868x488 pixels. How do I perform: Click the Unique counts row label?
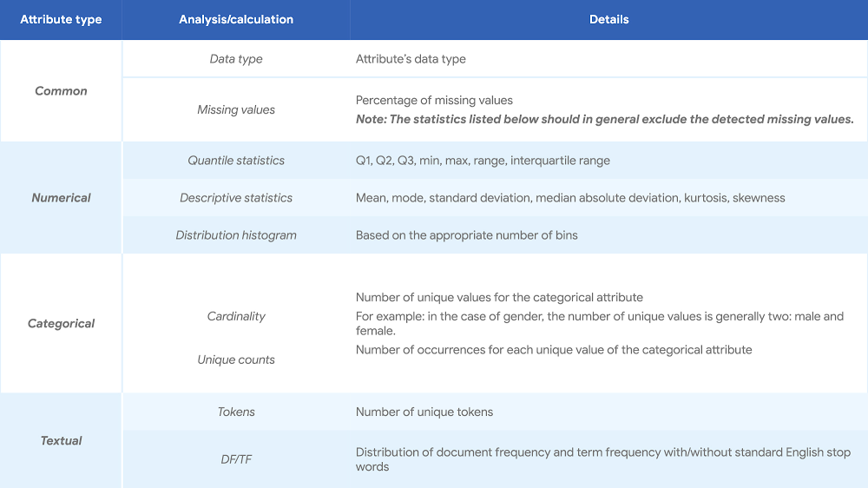click(236, 359)
